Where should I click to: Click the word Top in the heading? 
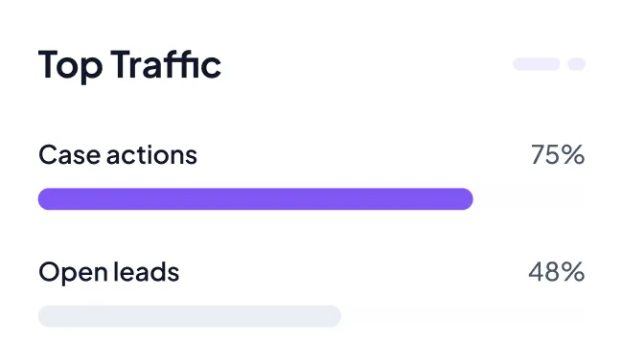pyautogui.click(x=70, y=66)
